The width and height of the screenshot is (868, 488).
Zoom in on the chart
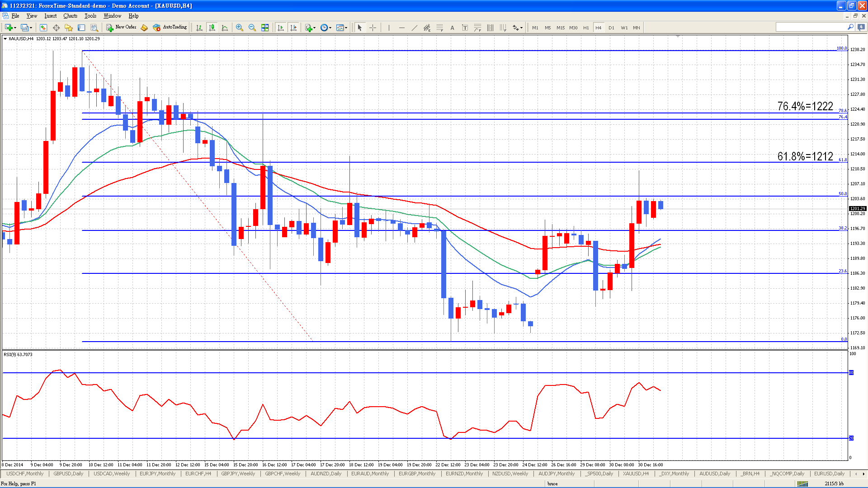[x=240, y=28]
